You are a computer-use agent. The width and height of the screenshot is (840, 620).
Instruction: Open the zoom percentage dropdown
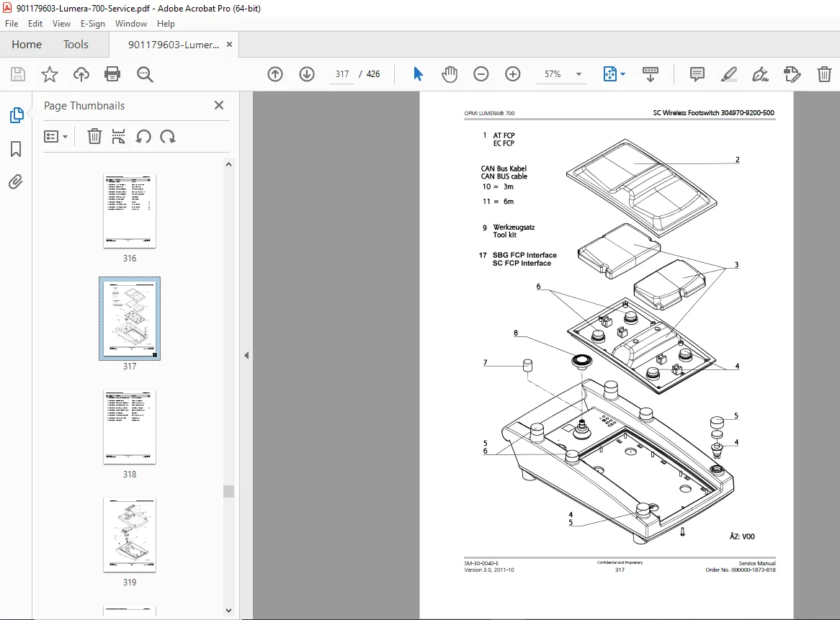pos(578,74)
